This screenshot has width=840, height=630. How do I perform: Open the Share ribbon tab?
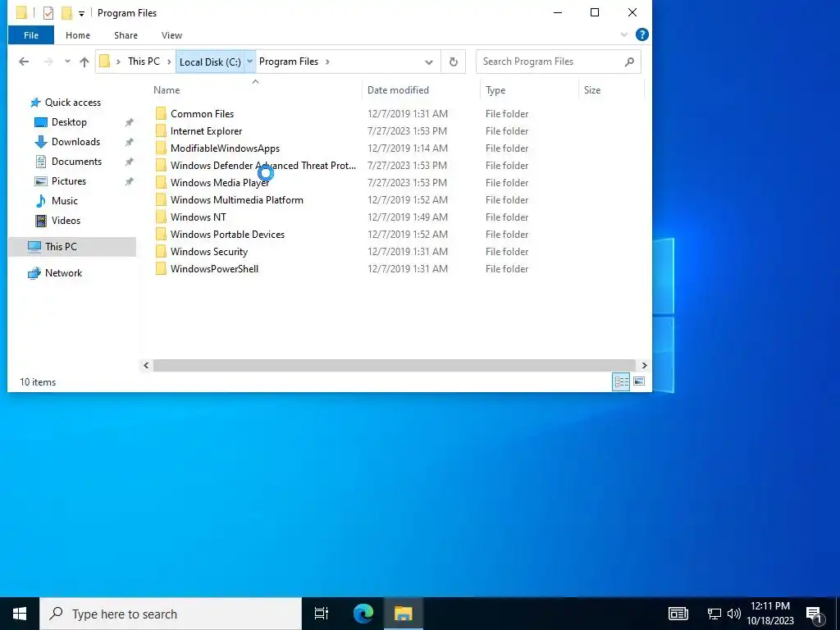pyautogui.click(x=126, y=35)
